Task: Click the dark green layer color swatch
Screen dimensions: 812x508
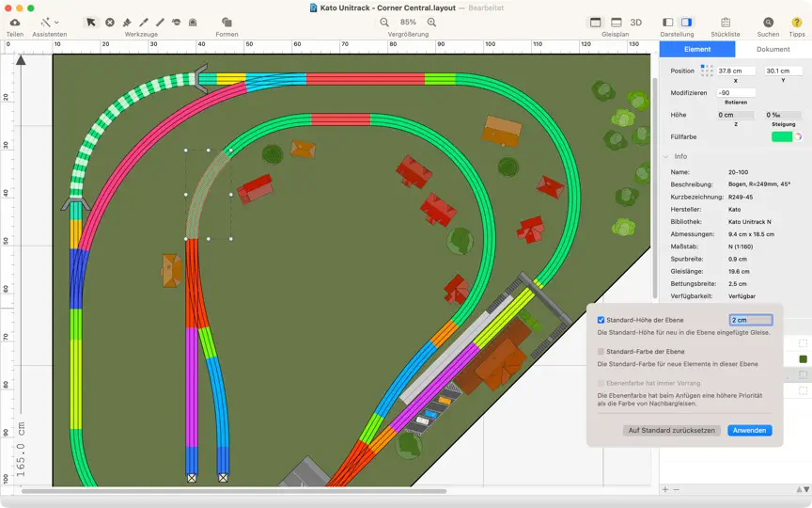Action: 803,358
